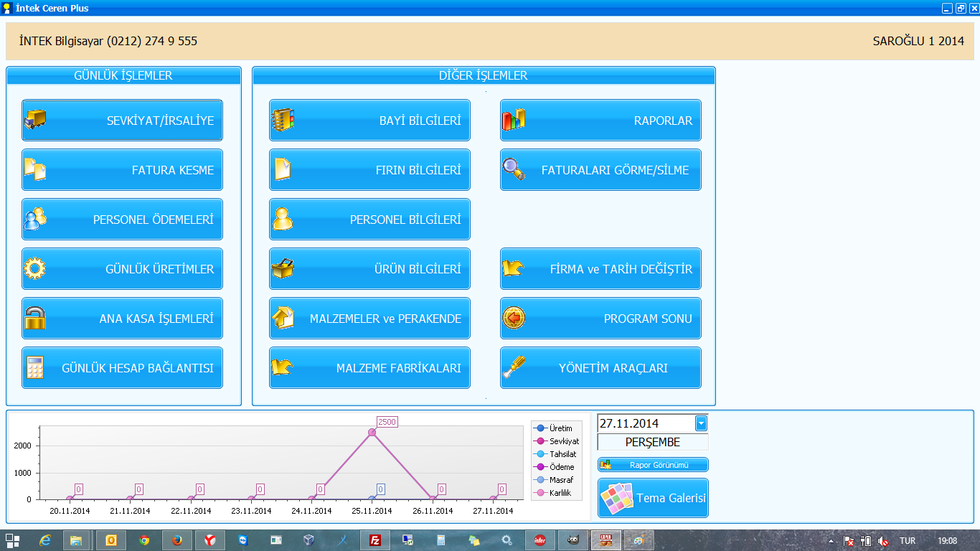
Task: Click the padlock icon for ANA KASA İŞLEMLERİ
Action: (34, 319)
